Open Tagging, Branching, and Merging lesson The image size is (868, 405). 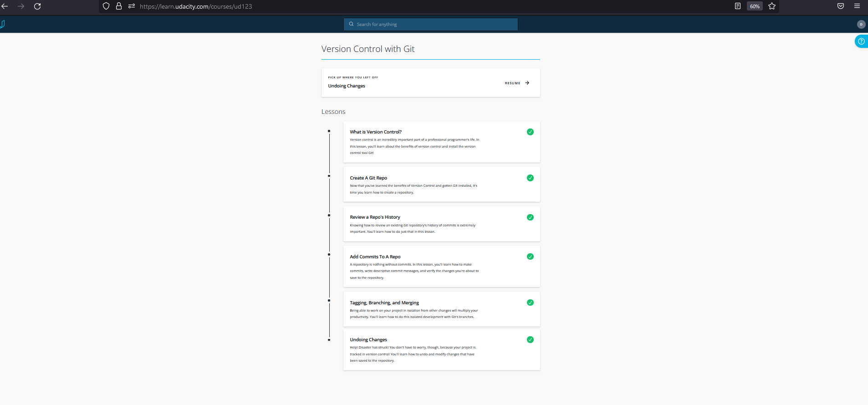(x=384, y=303)
